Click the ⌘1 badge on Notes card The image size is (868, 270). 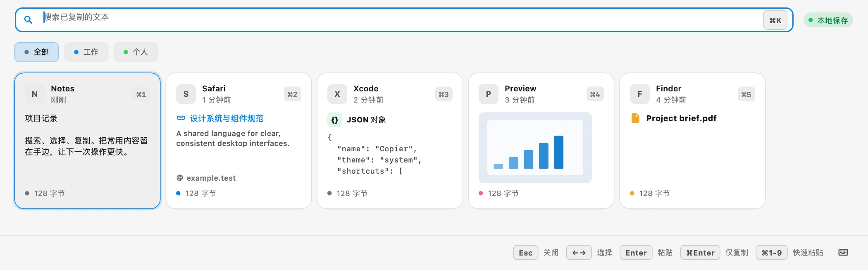(x=141, y=95)
